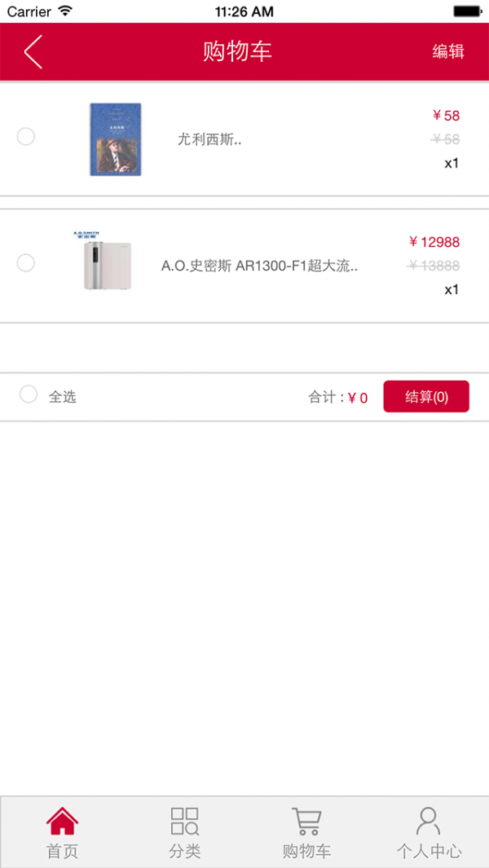Select the 尤利西斯 item radio button

click(x=26, y=137)
